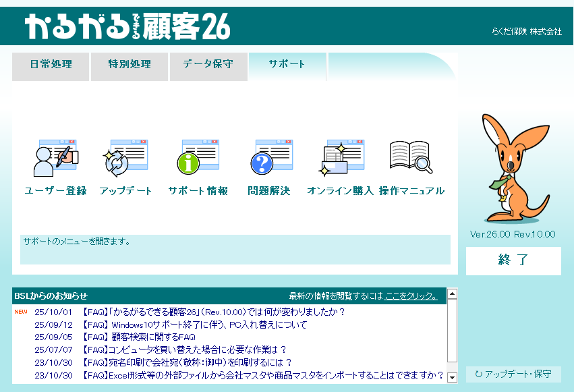
Task: Open the サポート情報 icon
Action: tap(198, 159)
